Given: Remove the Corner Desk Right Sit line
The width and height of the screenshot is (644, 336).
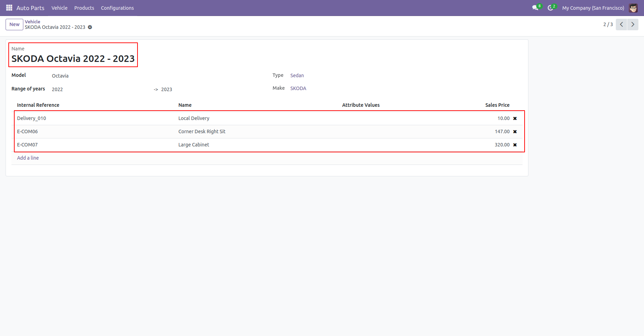Looking at the screenshot, I should coord(515,131).
